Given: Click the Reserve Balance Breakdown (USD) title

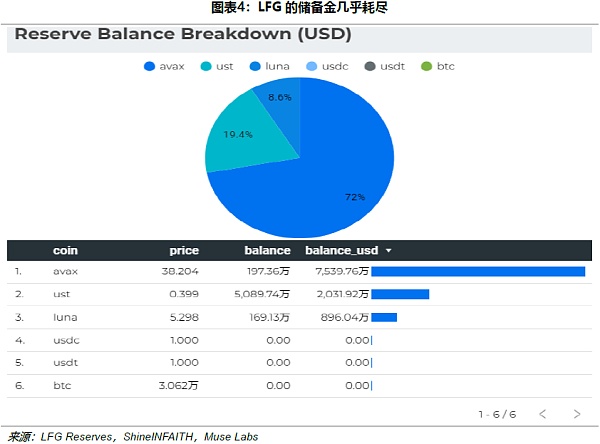Looking at the screenshot, I should click(183, 34).
